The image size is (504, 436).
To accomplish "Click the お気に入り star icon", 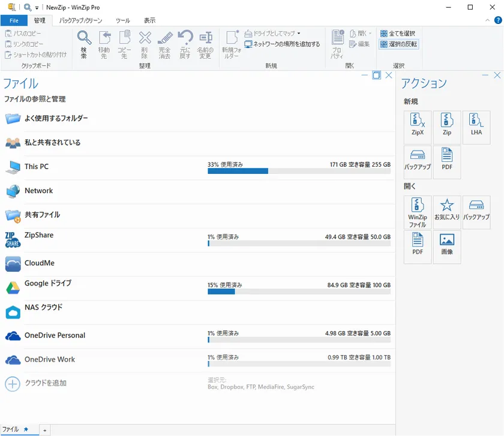I will [x=446, y=212].
